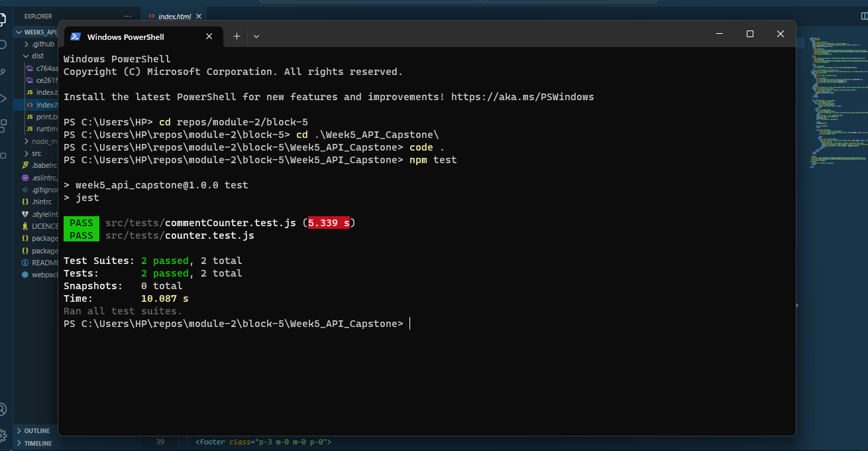Switch to the index.html editor tab
Screen dimensions: 868x451
click(x=175, y=15)
